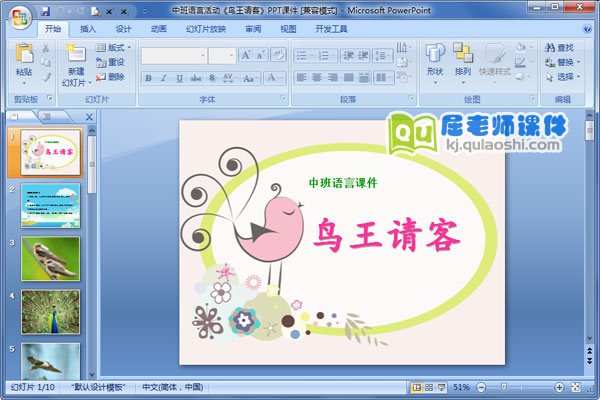Open Layout (版式) dropdown
The height and width of the screenshot is (400, 600).
coord(113,47)
